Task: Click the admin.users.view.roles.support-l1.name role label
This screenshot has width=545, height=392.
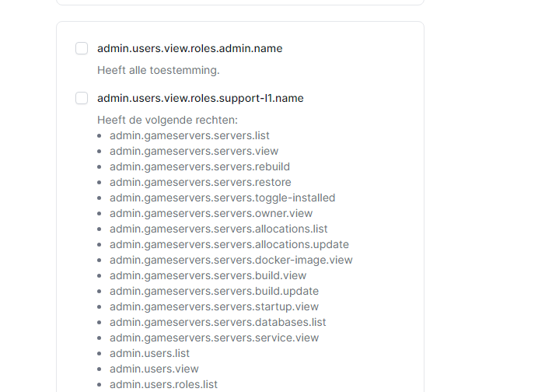Action: (x=200, y=98)
